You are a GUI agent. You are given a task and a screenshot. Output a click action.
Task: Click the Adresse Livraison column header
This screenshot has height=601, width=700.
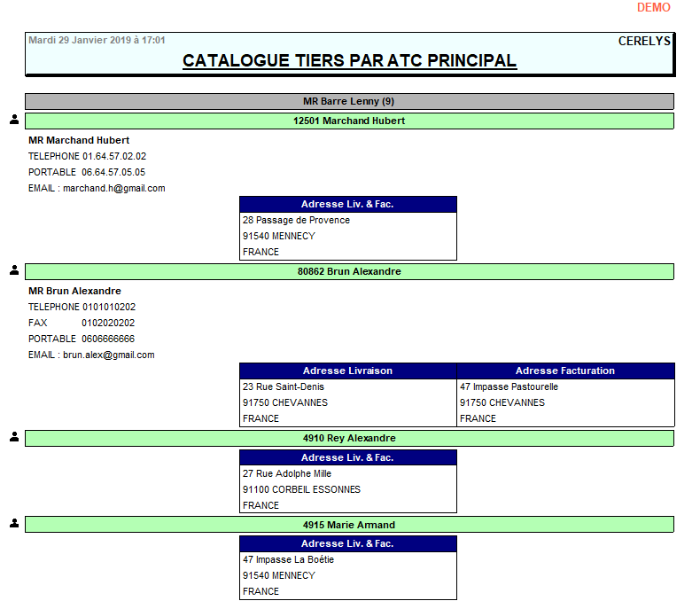click(347, 371)
